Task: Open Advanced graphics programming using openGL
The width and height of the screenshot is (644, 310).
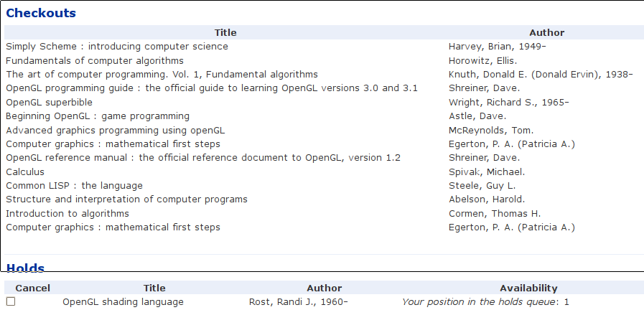Action: [x=116, y=131]
